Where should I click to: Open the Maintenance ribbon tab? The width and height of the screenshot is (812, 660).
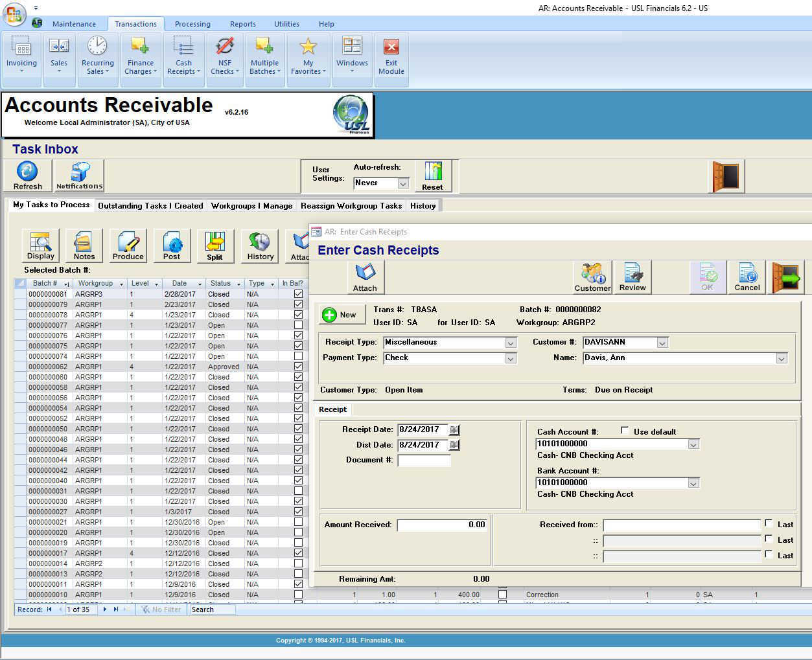tap(74, 24)
